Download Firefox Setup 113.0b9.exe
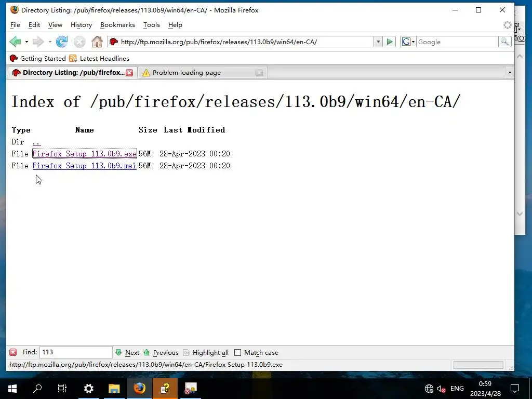Screen dimensions: 532x399 pyautogui.click(x=85, y=154)
